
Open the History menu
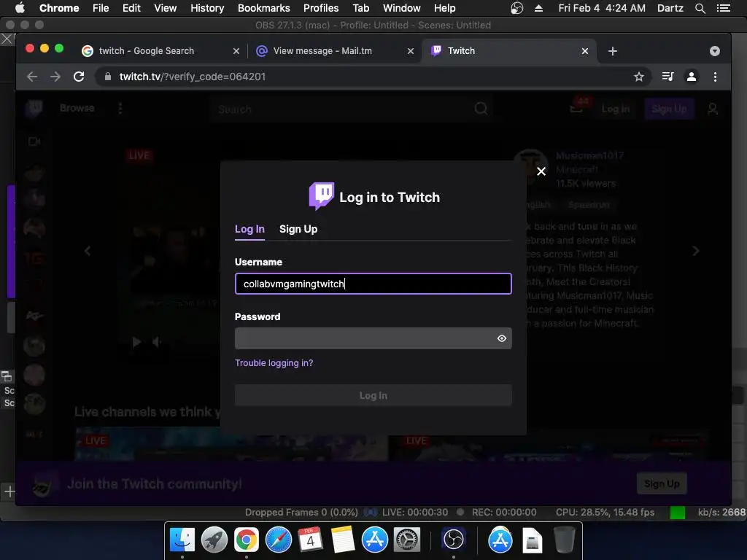207,8
